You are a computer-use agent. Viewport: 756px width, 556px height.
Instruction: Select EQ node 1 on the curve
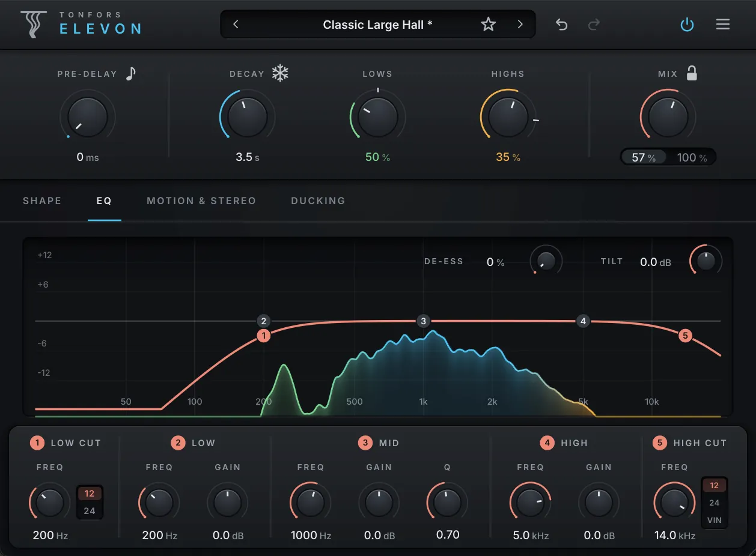pyautogui.click(x=263, y=336)
